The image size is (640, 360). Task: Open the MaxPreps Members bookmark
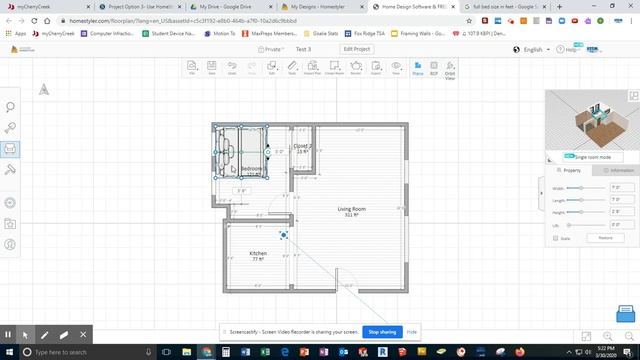(269, 33)
